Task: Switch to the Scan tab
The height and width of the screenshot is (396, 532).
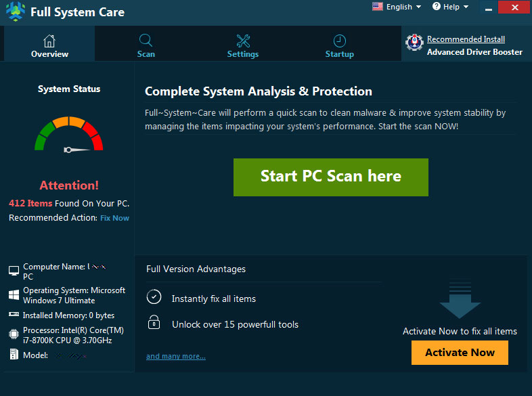Action: [x=146, y=46]
